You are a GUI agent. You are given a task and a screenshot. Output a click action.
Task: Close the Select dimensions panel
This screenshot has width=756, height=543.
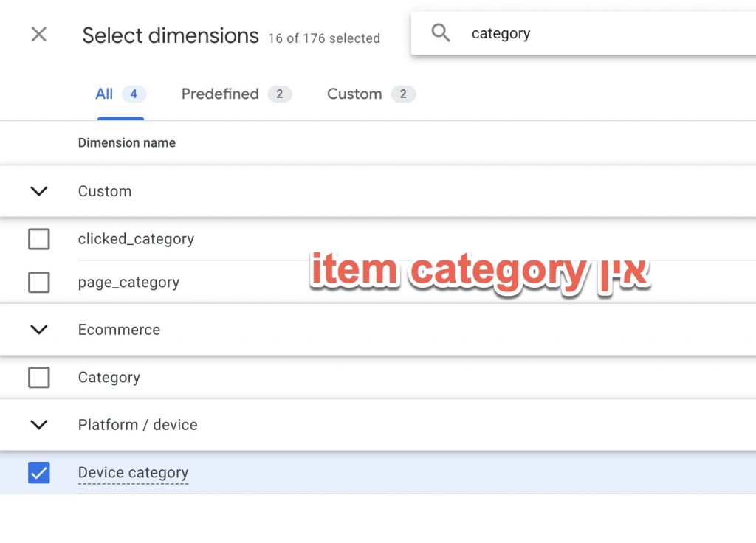(38, 34)
